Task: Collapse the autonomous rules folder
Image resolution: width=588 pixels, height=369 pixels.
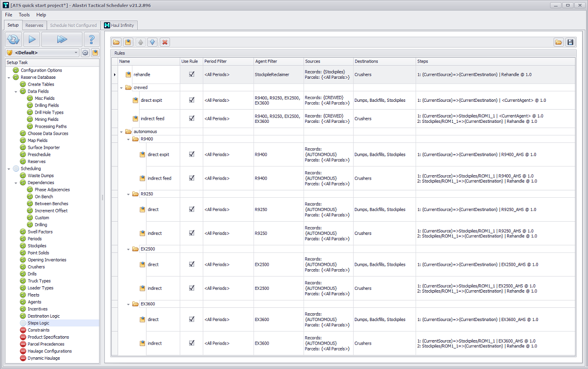Action: pos(122,132)
